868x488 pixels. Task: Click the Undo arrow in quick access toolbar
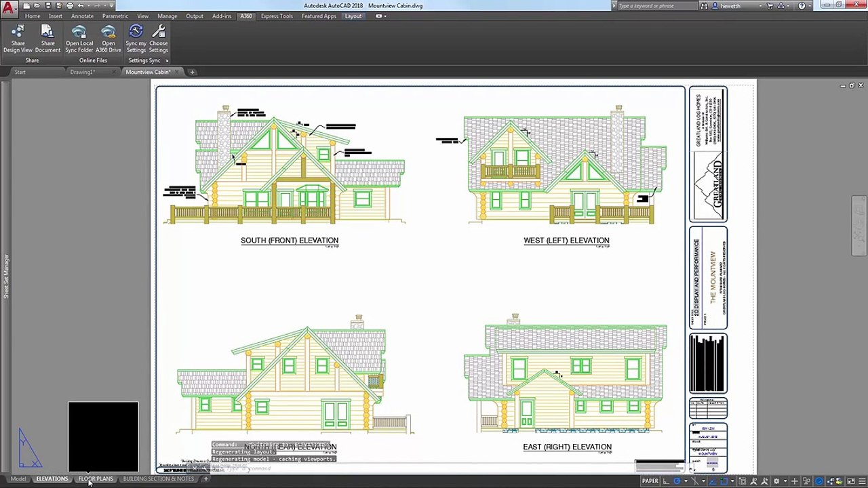click(x=81, y=5)
